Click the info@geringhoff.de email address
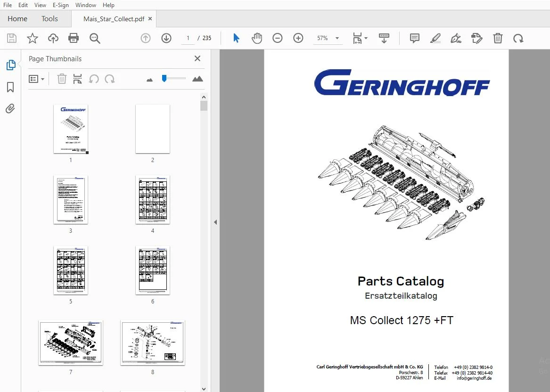This screenshot has height=392, width=550. 474,378
